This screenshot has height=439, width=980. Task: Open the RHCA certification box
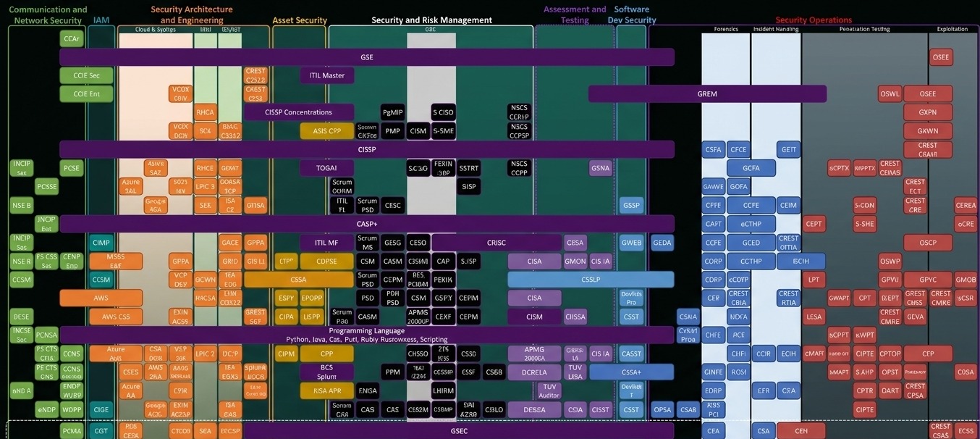(x=205, y=112)
